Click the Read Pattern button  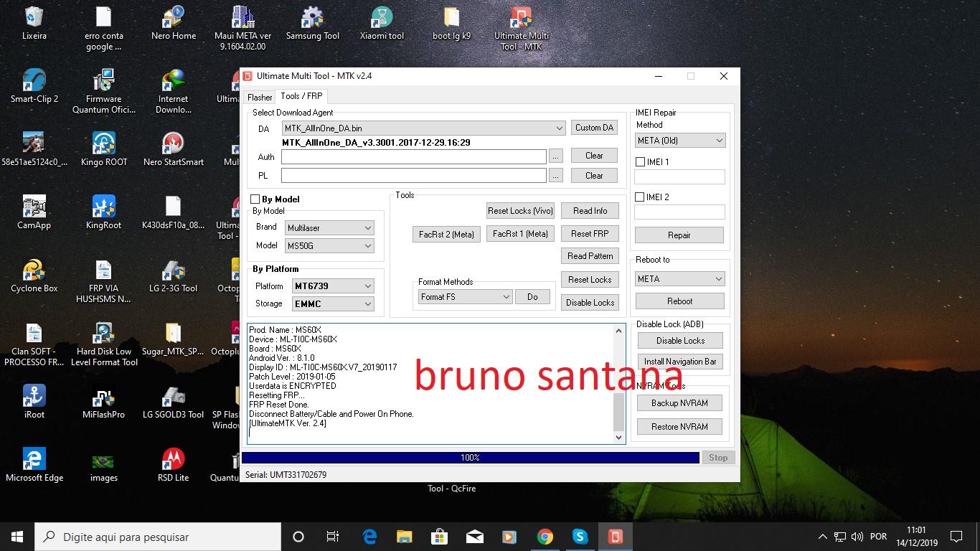pos(590,256)
